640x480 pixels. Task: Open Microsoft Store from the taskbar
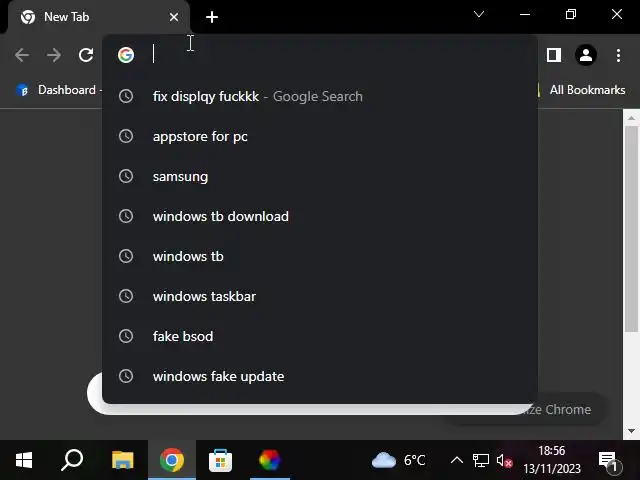[x=220, y=460]
